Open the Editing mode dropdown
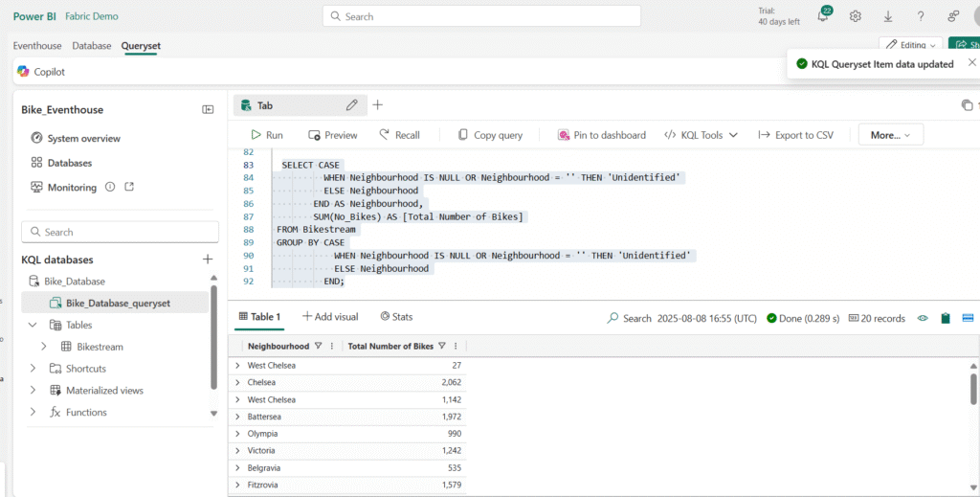Viewport: 980px width, 497px height. coord(910,45)
